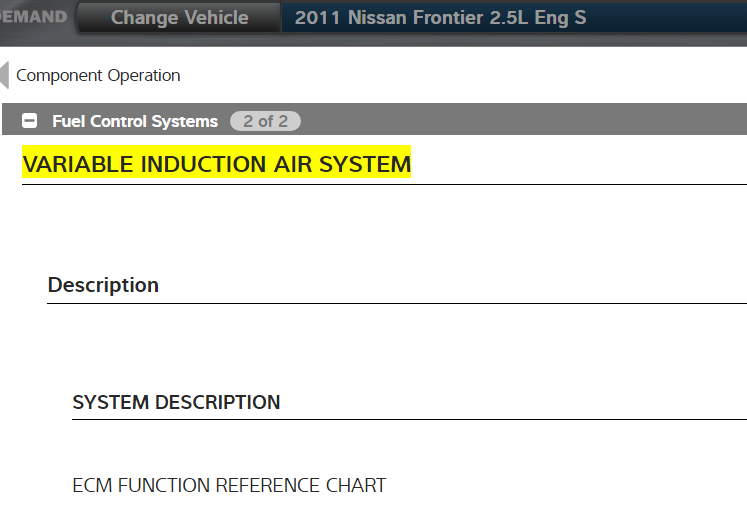
Task: Click the divider line under SYSTEM DESCRIPTION
Action: click(400, 419)
